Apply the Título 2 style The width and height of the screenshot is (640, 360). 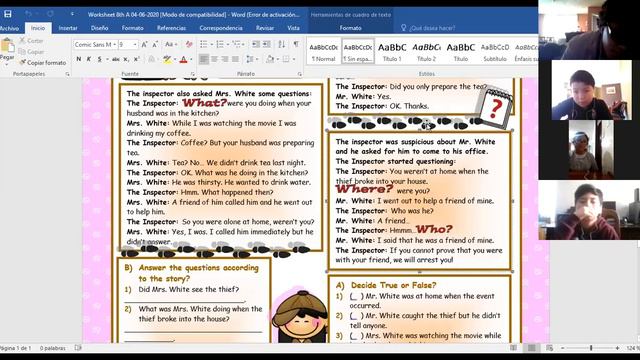(427, 51)
